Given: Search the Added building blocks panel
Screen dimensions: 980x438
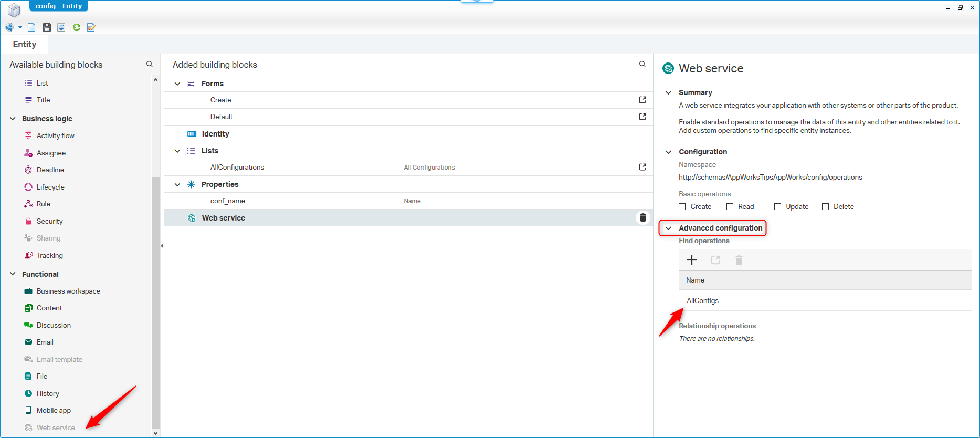Looking at the screenshot, I should 642,64.
